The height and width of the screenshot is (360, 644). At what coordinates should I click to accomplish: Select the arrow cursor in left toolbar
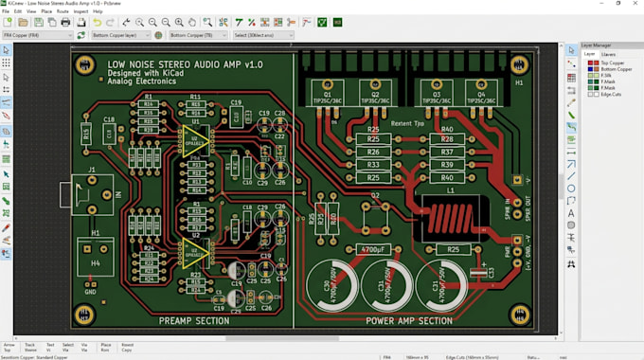tap(7, 49)
